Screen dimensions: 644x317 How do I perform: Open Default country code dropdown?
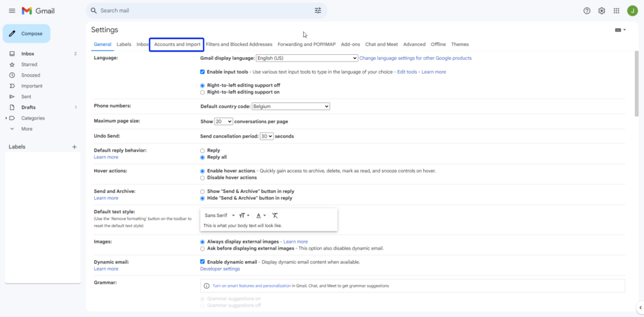pyautogui.click(x=291, y=106)
